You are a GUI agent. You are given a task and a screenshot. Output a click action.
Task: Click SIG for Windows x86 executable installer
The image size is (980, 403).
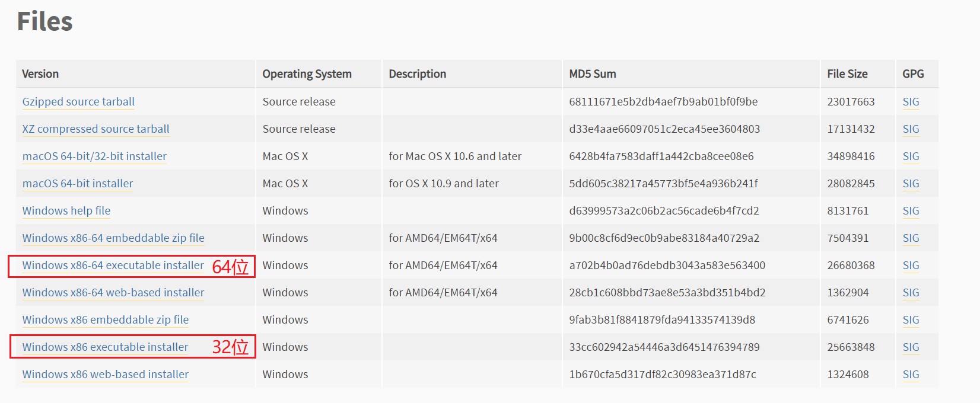click(911, 347)
